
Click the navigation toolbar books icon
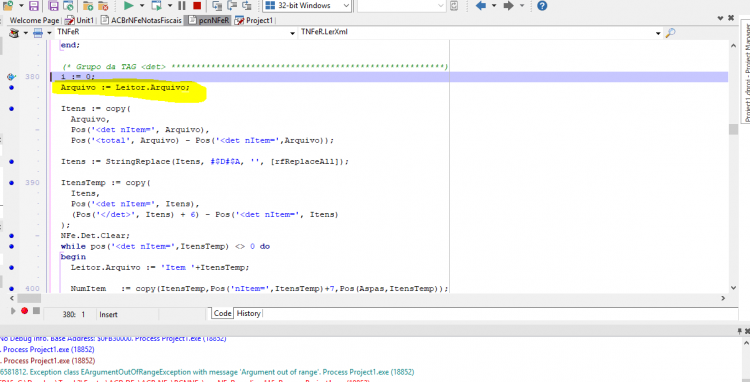14,33
